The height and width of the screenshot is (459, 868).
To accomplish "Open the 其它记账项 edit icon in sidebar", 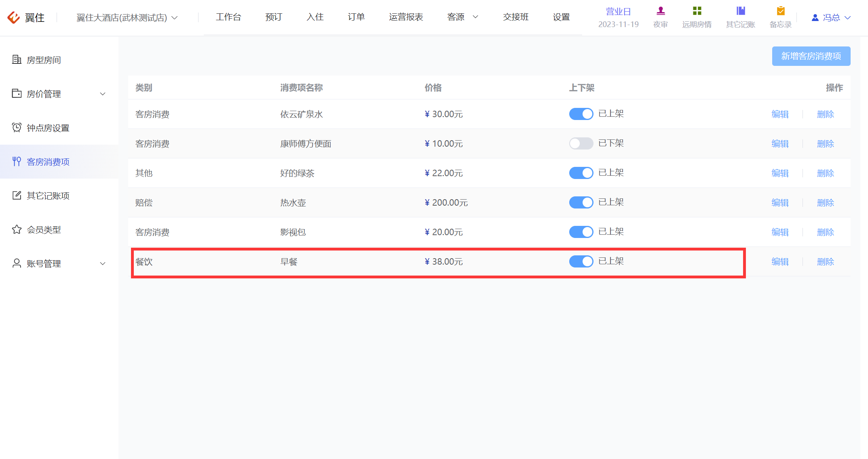I will 17,195.
